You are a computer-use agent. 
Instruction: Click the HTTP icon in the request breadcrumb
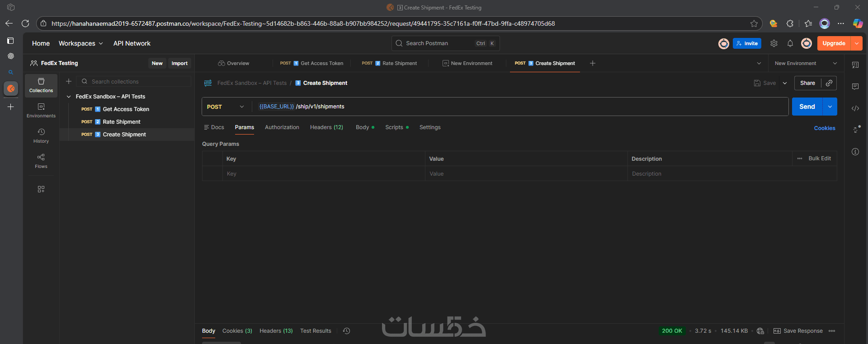[x=208, y=83]
